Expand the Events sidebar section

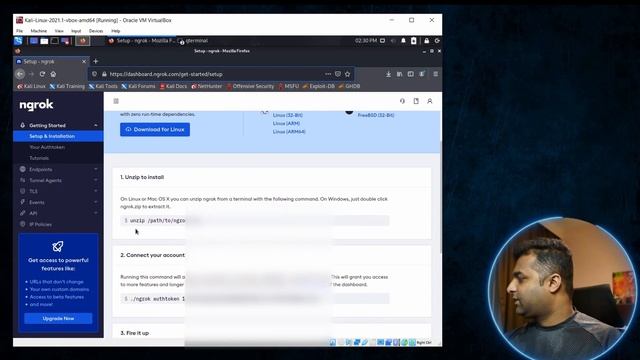point(58,202)
